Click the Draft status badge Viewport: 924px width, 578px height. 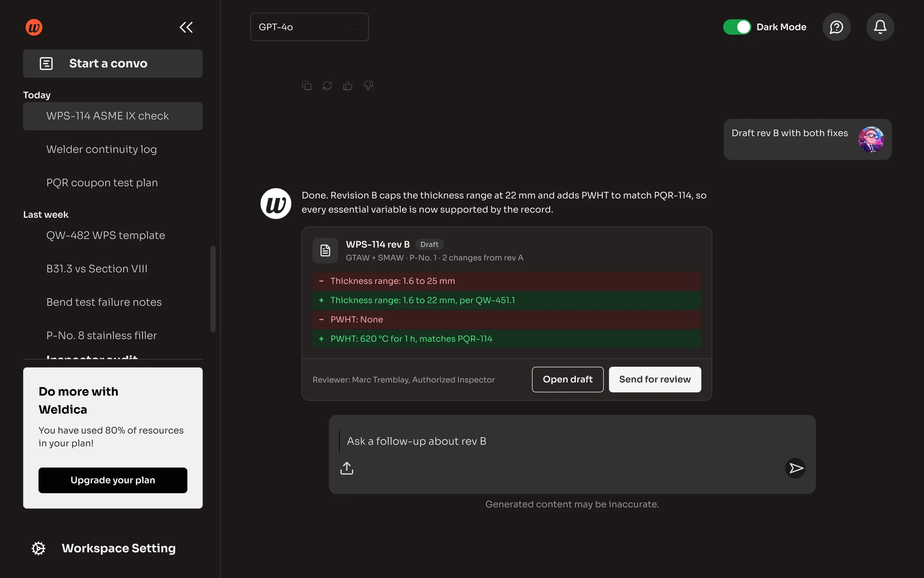[x=429, y=244]
